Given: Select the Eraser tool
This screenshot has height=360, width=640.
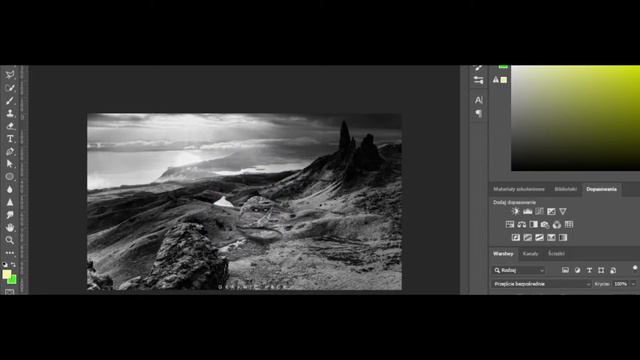Looking at the screenshot, I should click(x=10, y=126).
